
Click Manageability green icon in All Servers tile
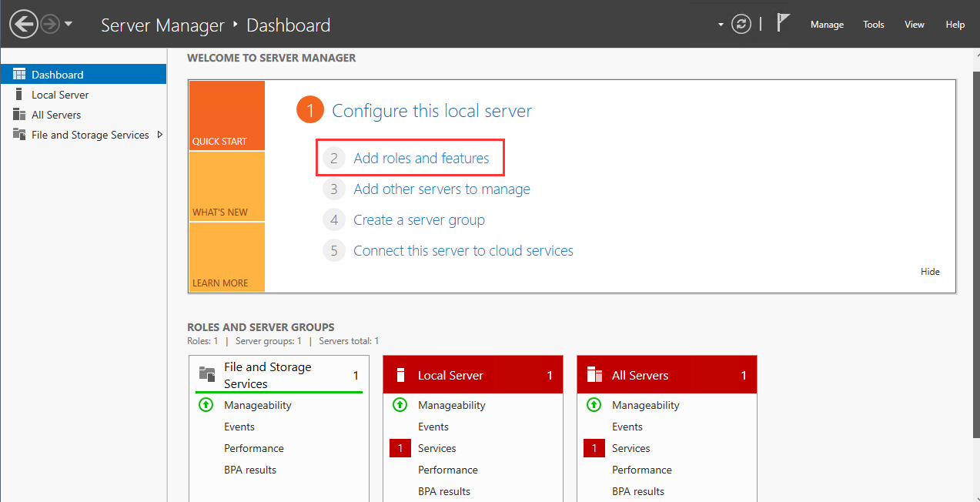594,405
